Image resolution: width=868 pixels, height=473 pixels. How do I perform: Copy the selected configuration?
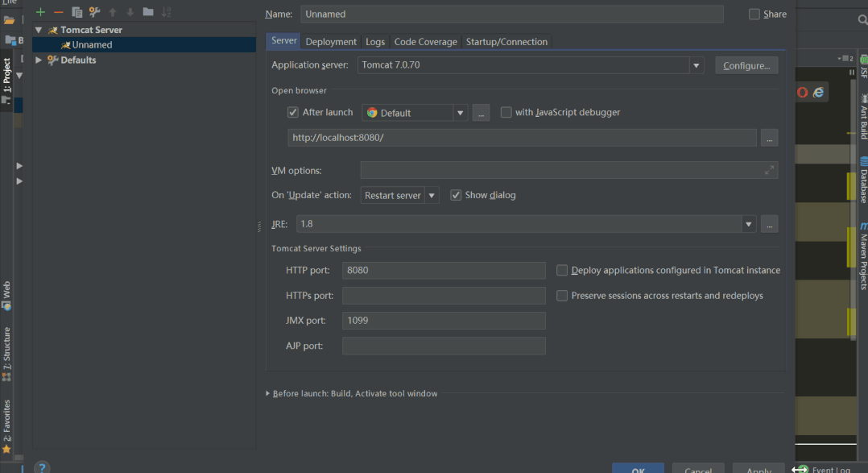point(77,12)
